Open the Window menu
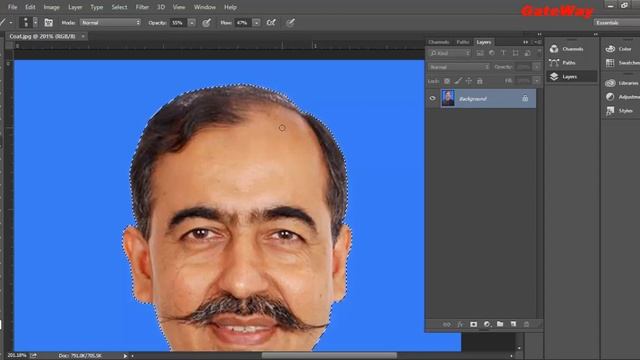Viewport: 640px width, 360px height. click(x=204, y=7)
